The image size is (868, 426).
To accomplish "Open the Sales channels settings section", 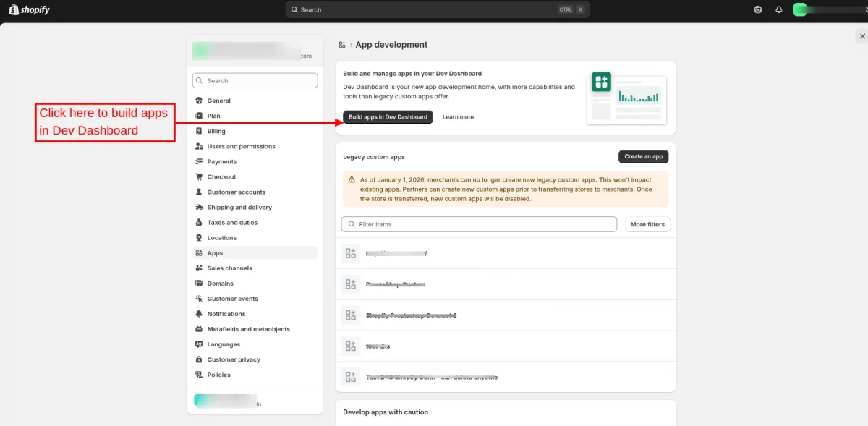I will click(x=229, y=268).
